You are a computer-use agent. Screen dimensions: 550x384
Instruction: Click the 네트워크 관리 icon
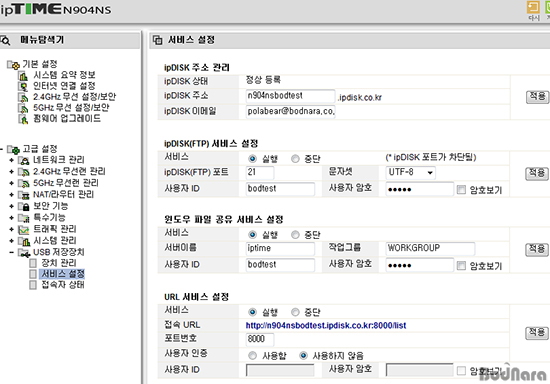[24, 160]
